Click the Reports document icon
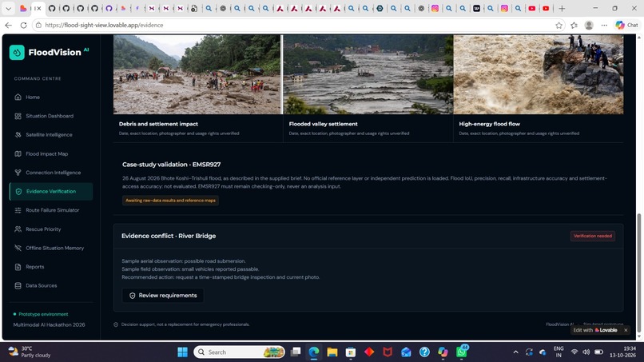The width and height of the screenshot is (644, 362). point(18,267)
